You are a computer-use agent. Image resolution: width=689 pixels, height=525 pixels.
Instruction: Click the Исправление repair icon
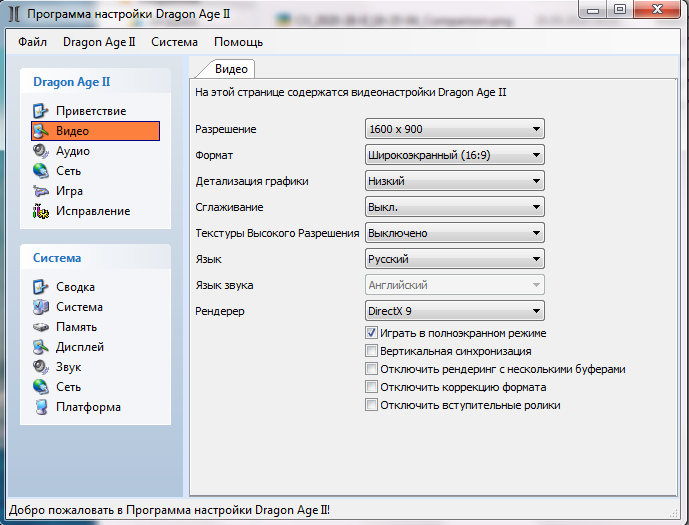point(40,211)
